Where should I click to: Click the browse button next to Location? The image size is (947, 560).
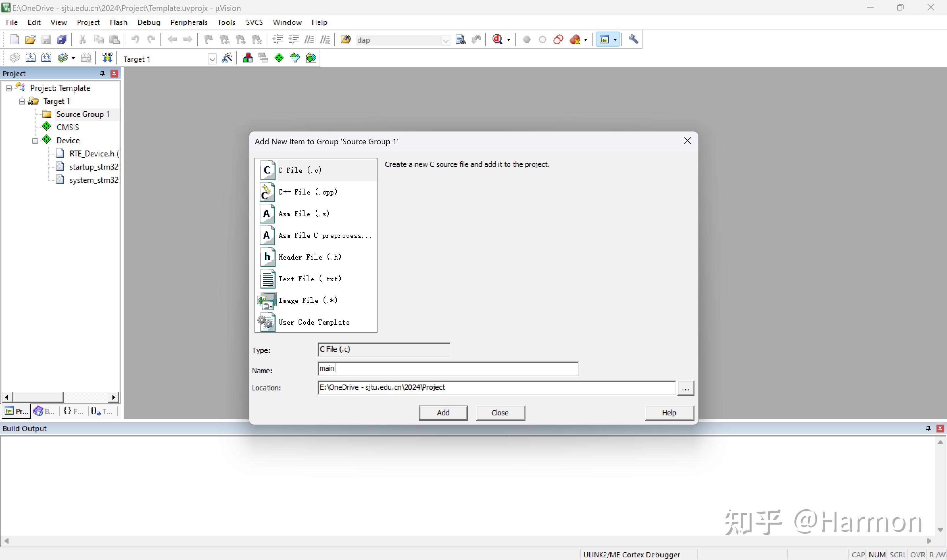click(686, 388)
